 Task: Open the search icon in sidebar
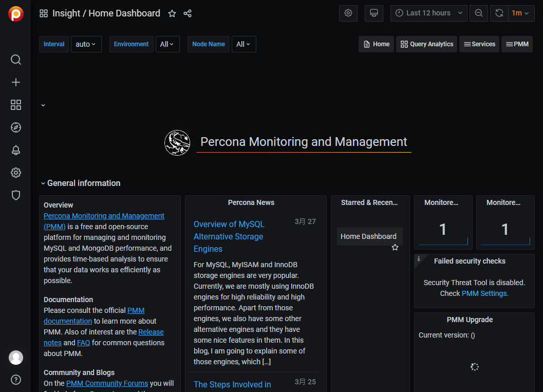tap(15, 60)
